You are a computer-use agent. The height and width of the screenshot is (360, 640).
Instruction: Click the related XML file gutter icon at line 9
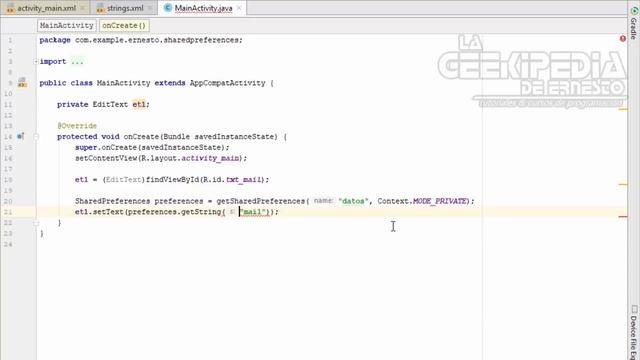(x=22, y=82)
